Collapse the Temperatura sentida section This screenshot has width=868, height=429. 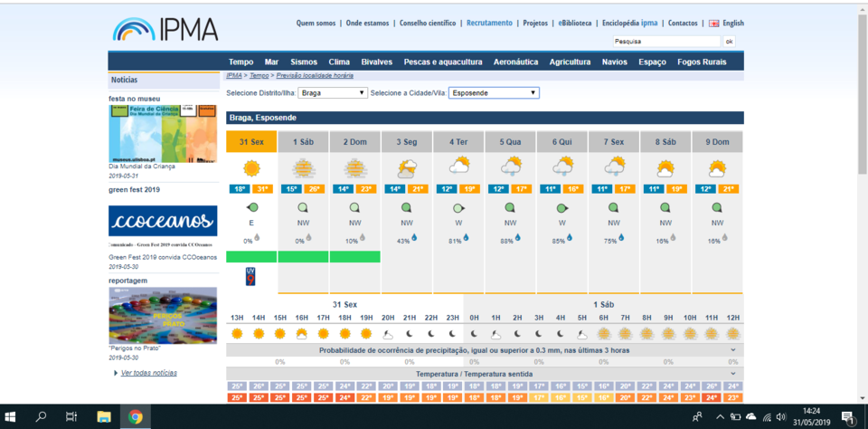[732, 373]
